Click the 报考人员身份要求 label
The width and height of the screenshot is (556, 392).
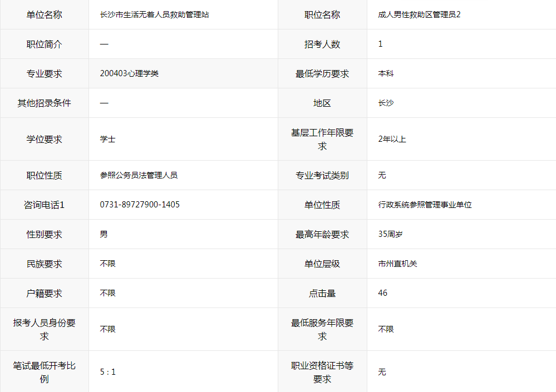pos(45,329)
